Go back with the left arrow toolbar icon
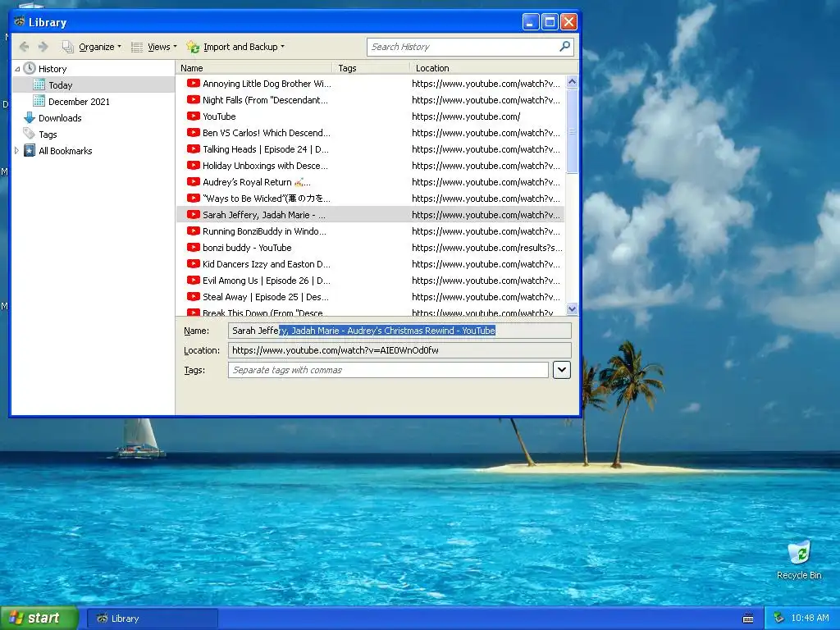Screen dimensions: 840x630 pyautogui.click(x=24, y=47)
